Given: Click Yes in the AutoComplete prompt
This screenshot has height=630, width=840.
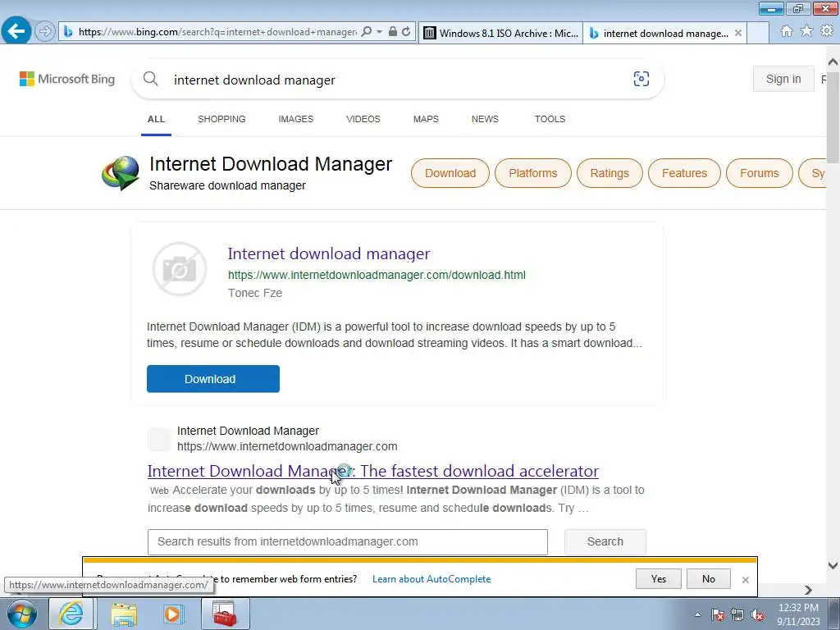Looking at the screenshot, I should [x=659, y=578].
